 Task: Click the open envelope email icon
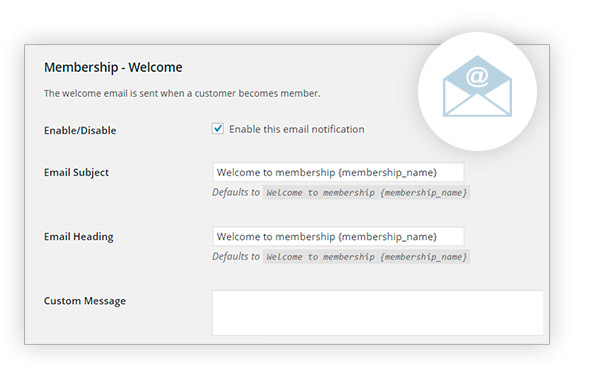[477, 86]
